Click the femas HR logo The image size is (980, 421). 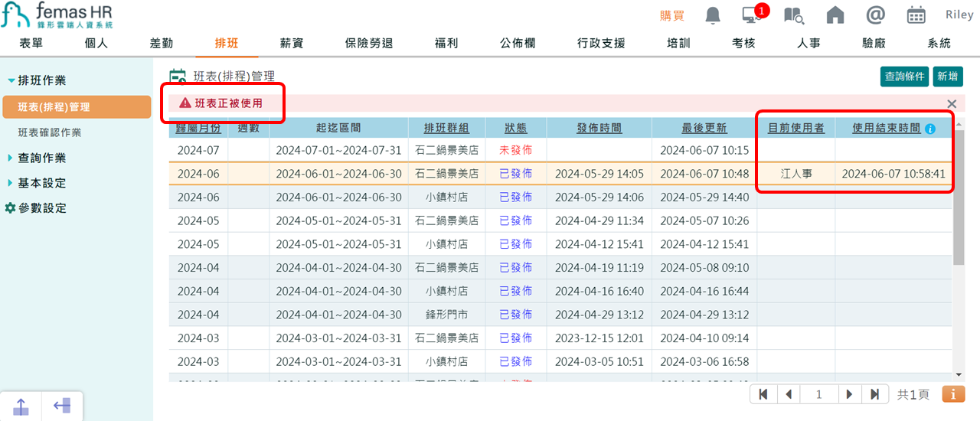coord(57,15)
